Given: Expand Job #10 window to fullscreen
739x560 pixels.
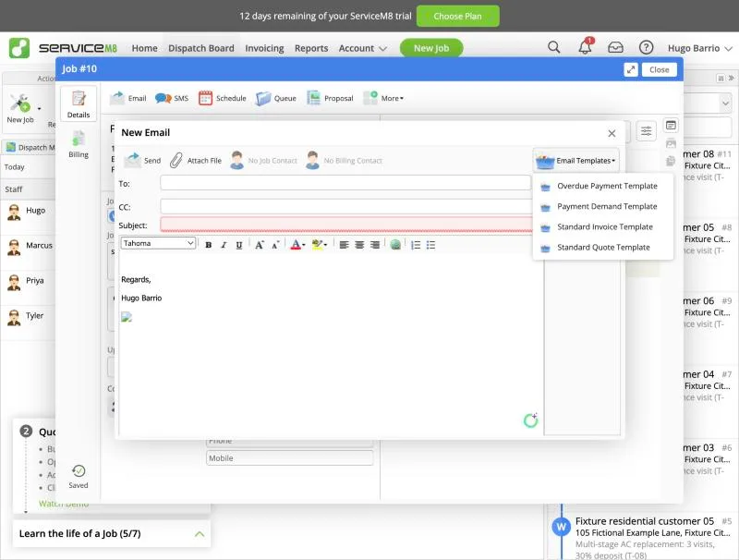Looking at the screenshot, I should point(631,69).
